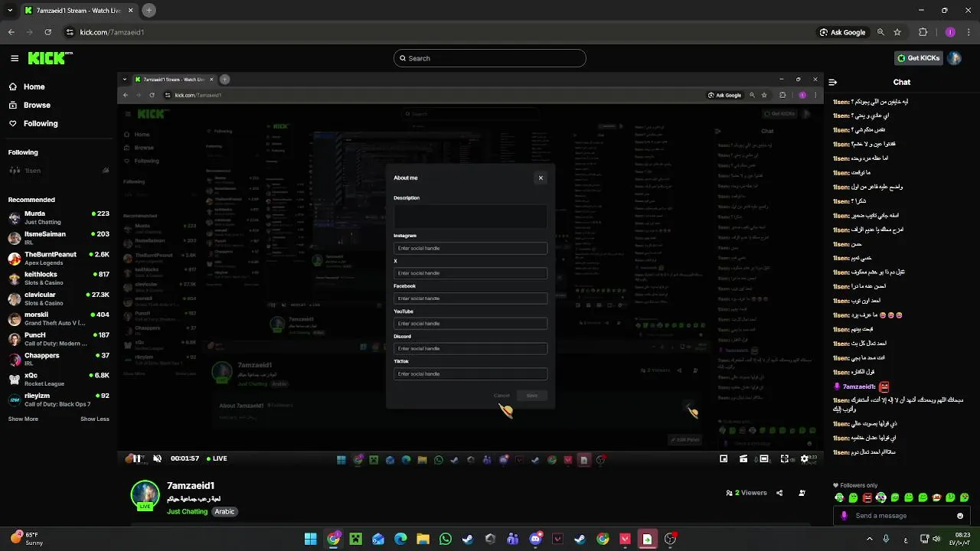Screen dimensions: 980x551
Task: Open the user avatar menu beside Get KICKs
Action: (954, 58)
